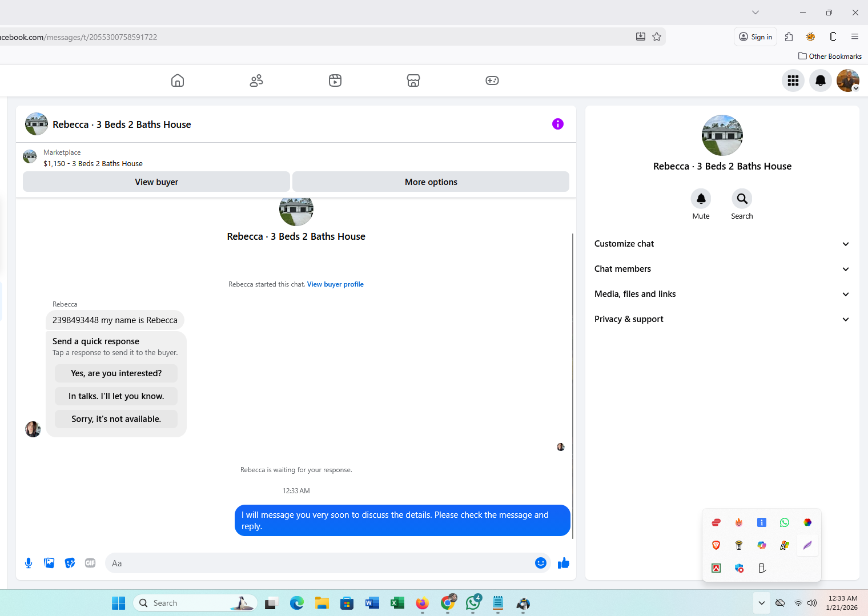Go to the Facebook Home icon
The image size is (868, 616).
pyautogui.click(x=178, y=80)
